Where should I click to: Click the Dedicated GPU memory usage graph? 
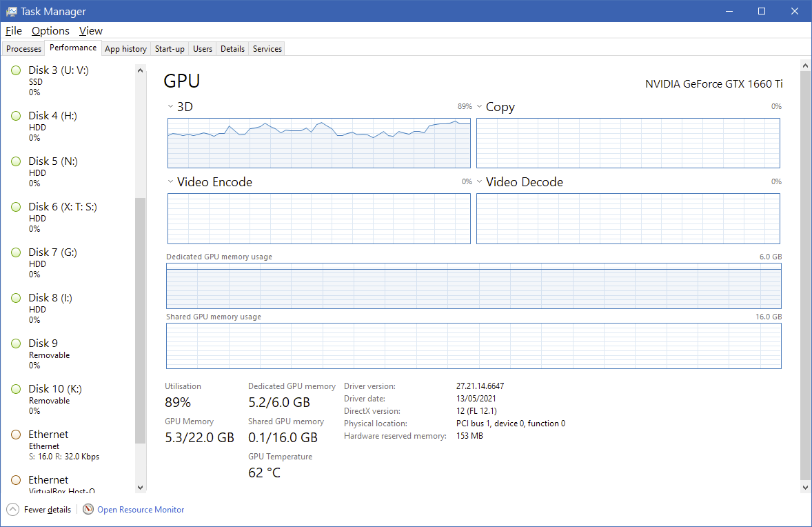coord(474,286)
